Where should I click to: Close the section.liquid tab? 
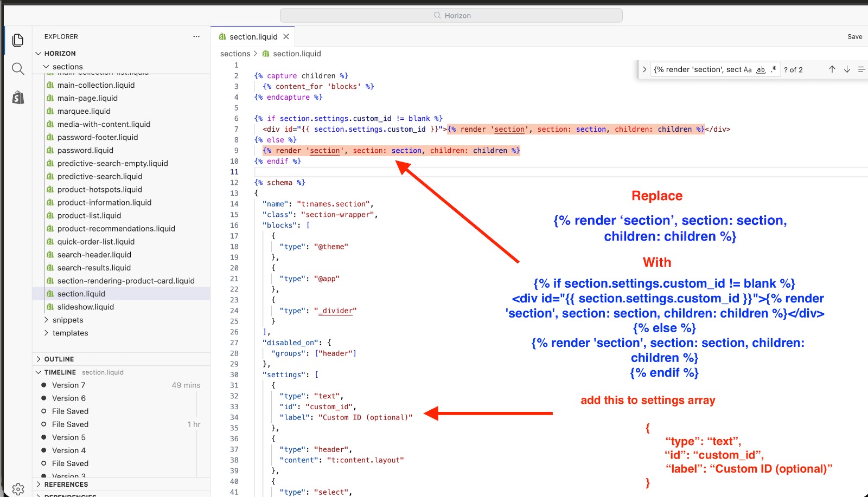pos(286,37)
